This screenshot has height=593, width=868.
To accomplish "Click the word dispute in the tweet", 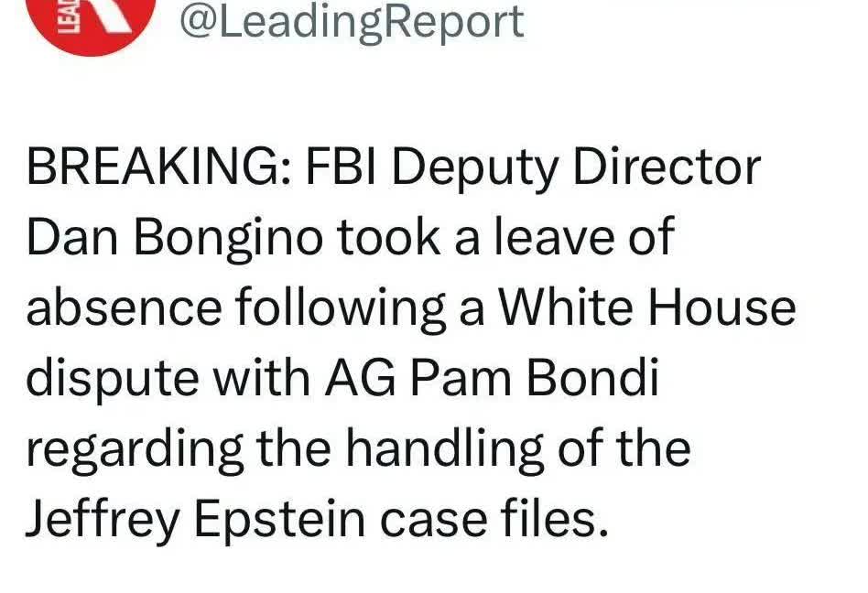I will 113,379.
